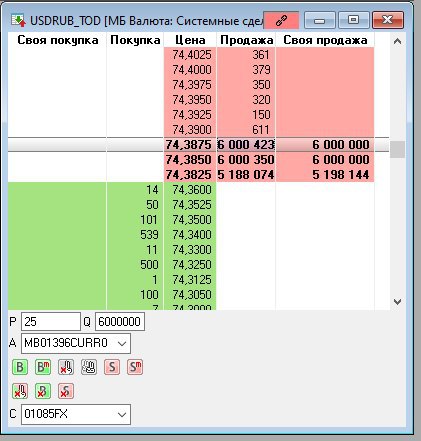Click the bid price 74,3050
The height and width of the screenshot is (441, 421).
click(192, 295)
